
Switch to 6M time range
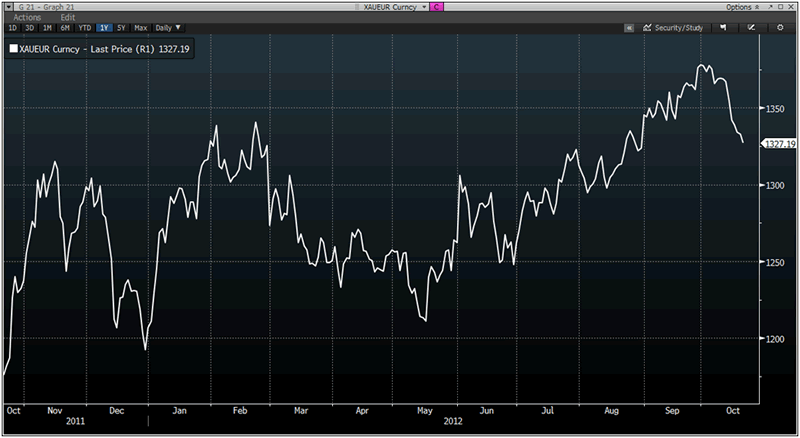[x=65, y=28]
